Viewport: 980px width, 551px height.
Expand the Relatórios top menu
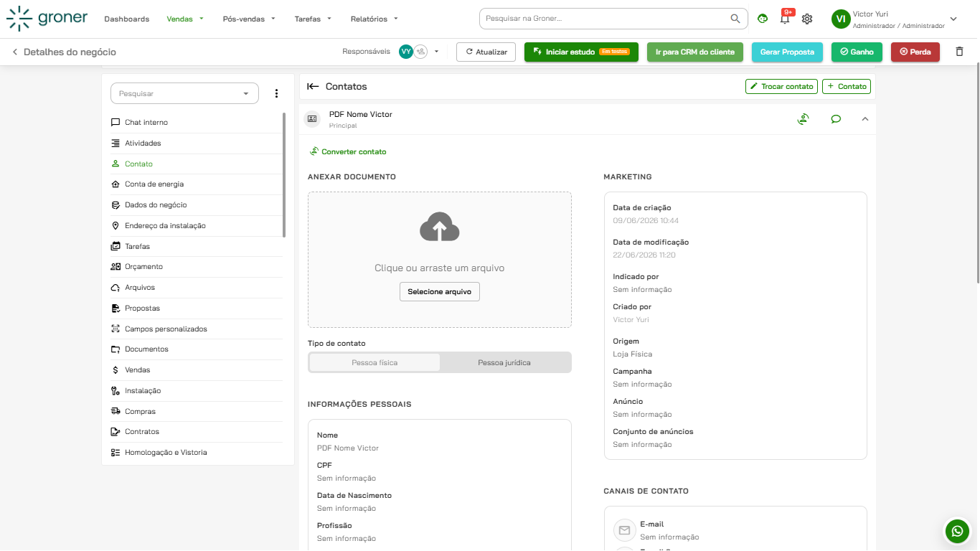point(374,19)
